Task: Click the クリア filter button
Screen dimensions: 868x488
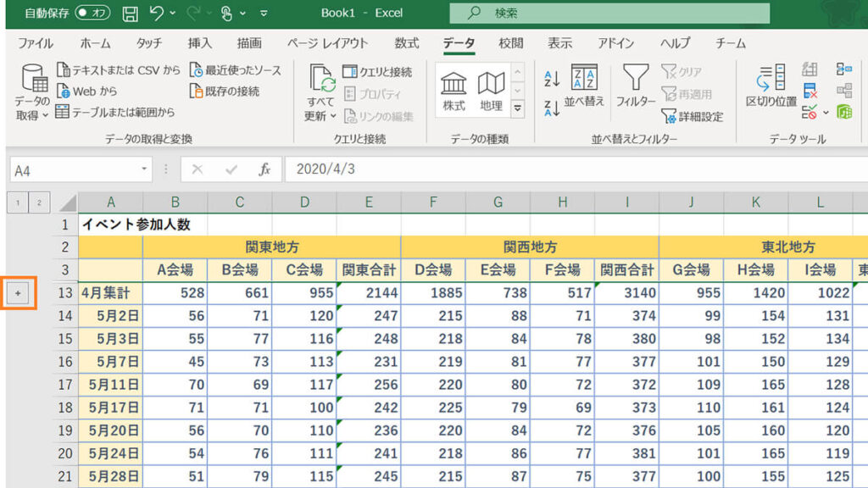Action: tap(682, 72)
